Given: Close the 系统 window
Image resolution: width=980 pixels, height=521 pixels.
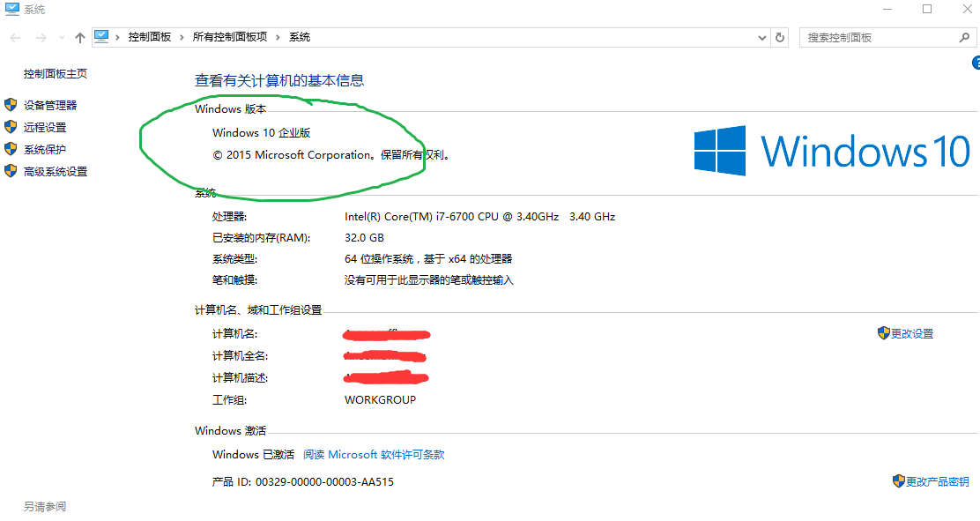Looking at the screenshot, I should pyautogui.click(x=966, y=9).
